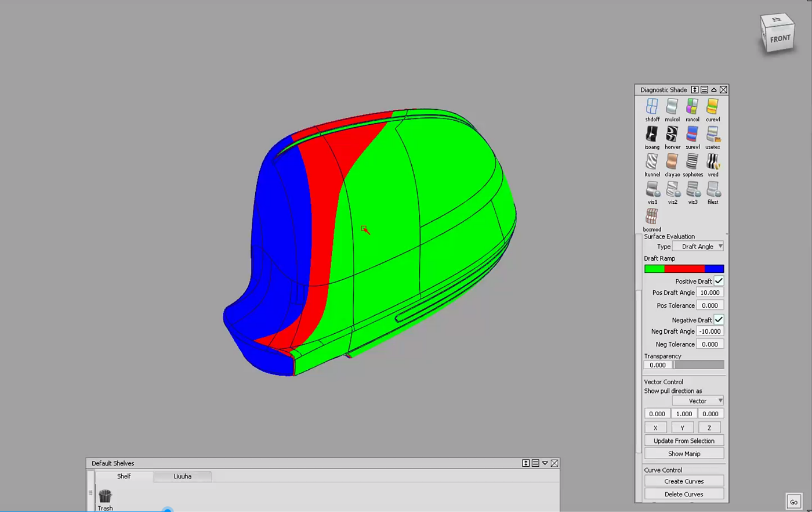Screen dimensions: 812x512
Task: Pick the clayao clay shade icon
Action: pos(672,162)
